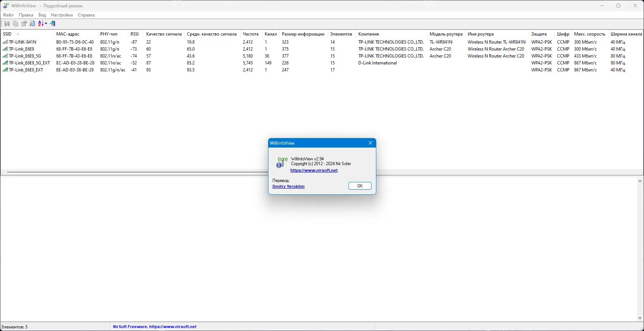The width and height of the screenshot is (644, 331).
Task: Sort by the Канал column header
Action: (271, 34)
